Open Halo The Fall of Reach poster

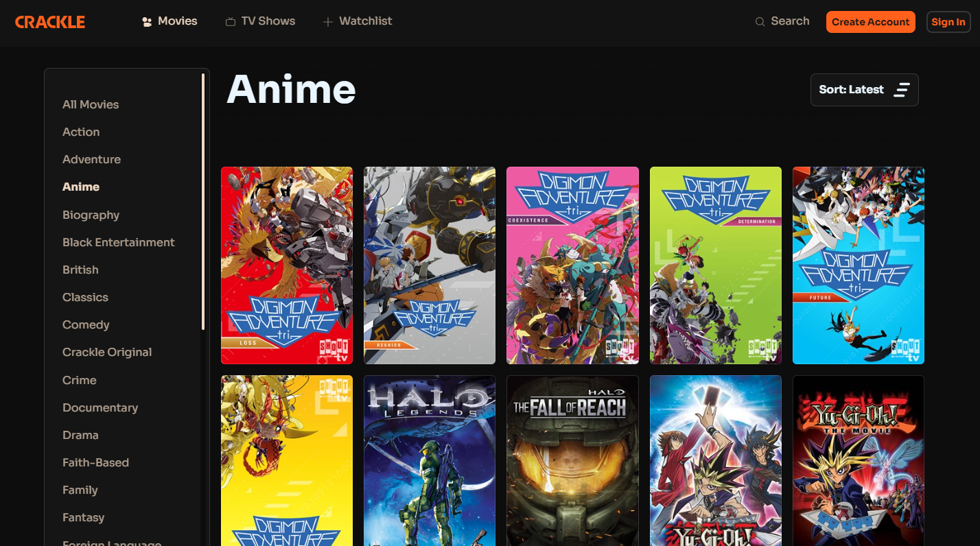[x=572, y=460]
